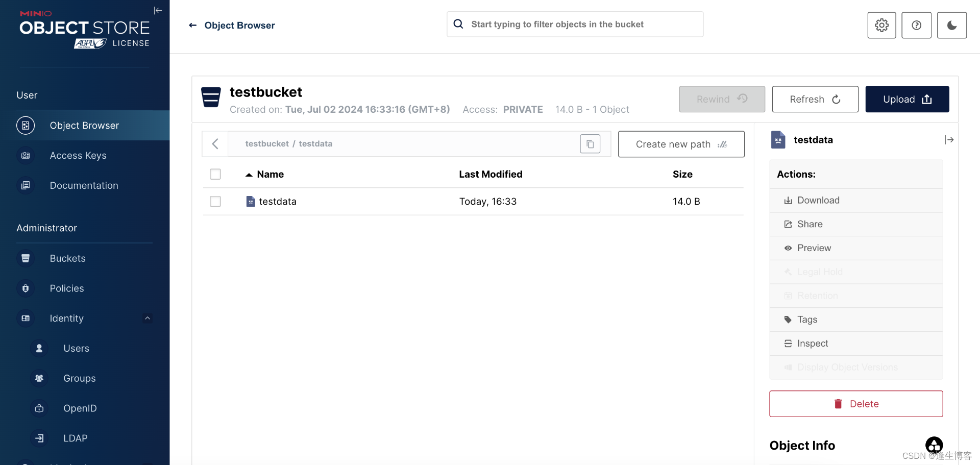
Task: Click the Refresh button
Action: click(x=815, y=99)
